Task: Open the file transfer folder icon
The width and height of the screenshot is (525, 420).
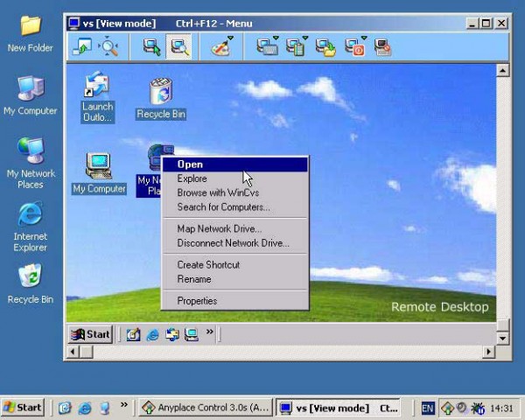Action: tap(325, 47)
